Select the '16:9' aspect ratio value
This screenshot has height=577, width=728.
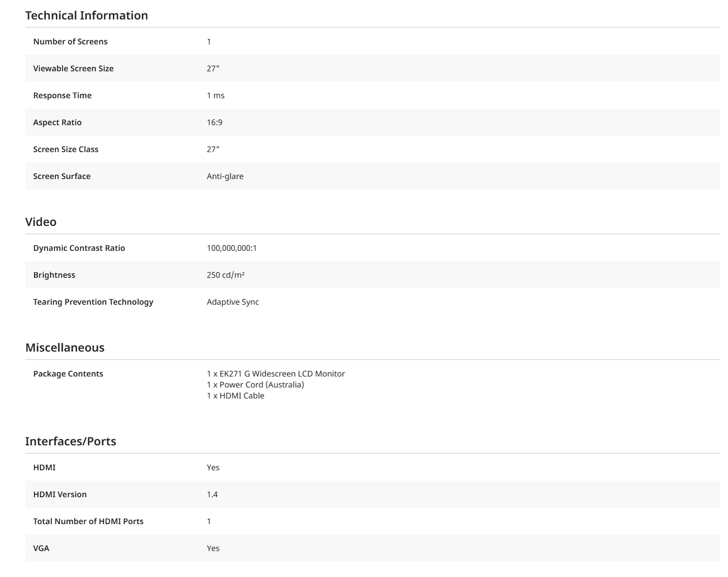[x=215, y=122]
